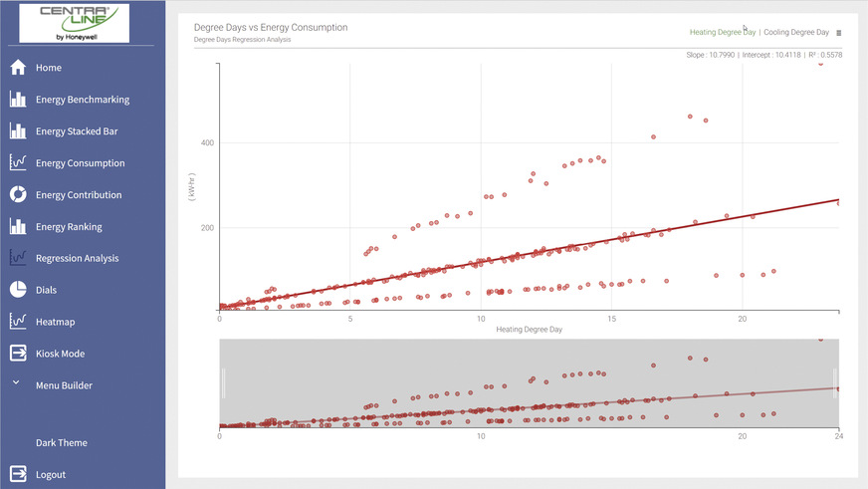Toggle the Dark Theme option

coord(61,443)
